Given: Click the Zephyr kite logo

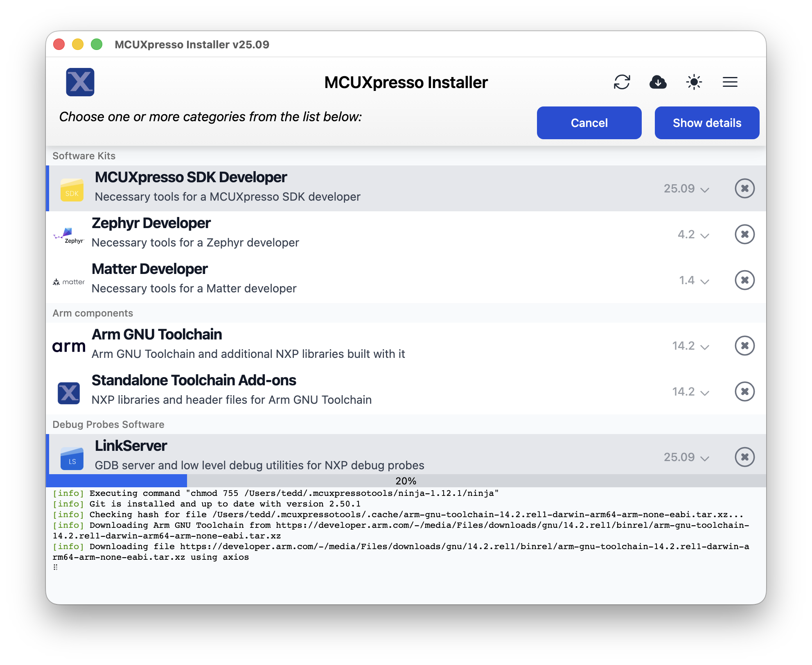Looking at the screenshot, I should point(69,235).
